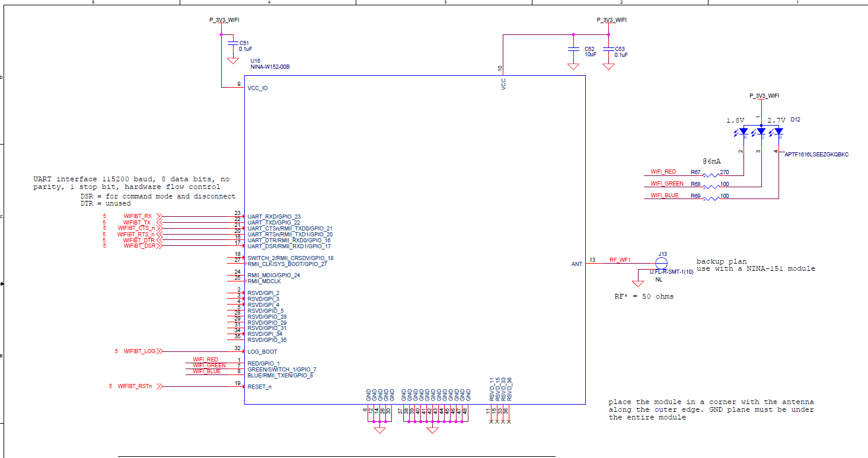Click the P_3V3_WIFI power flag above the LEDs
This screenshot has width=868, height=458.
764,95
